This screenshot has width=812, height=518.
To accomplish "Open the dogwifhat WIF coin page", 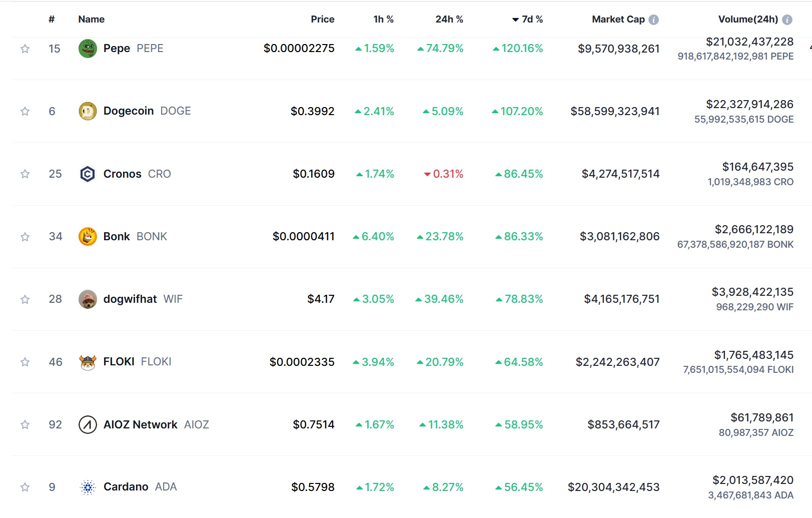I will point(130,299).
